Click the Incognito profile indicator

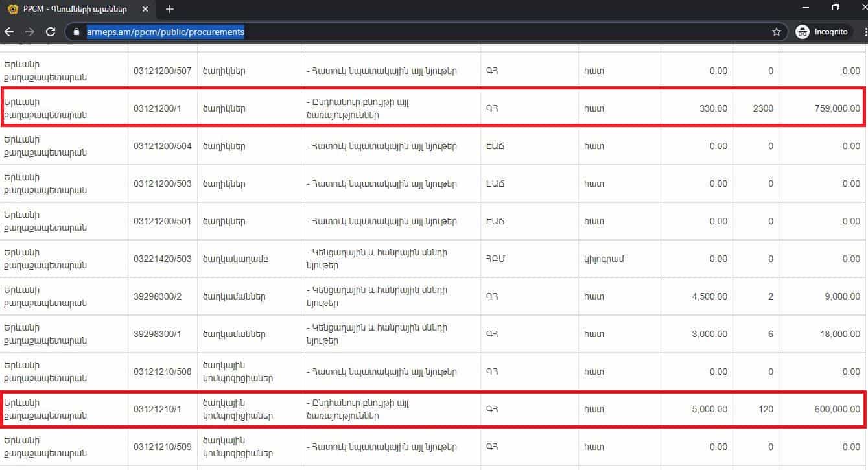tap(822, 32)
